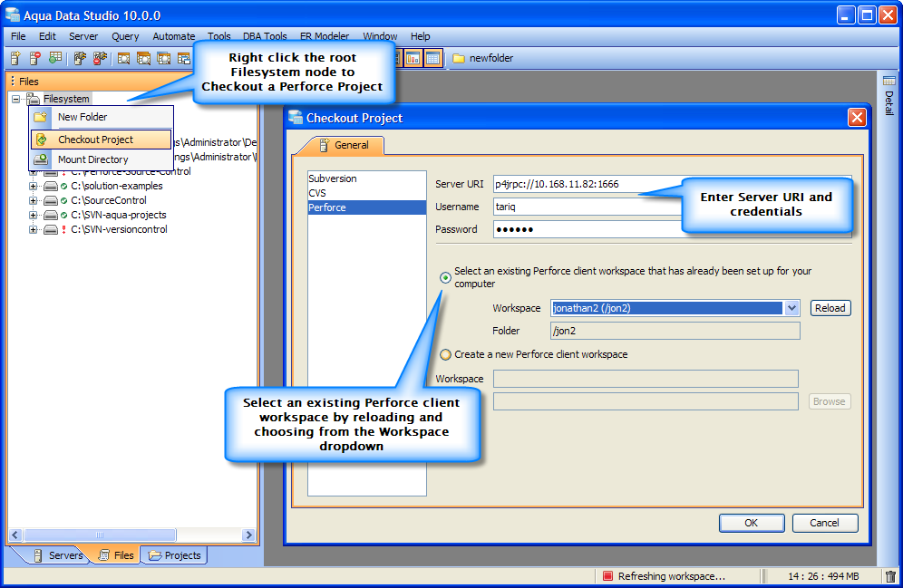Click the Aqua Data Studio title bar icon
Viewport: 903px width, 588px height.
click(x=12, y=14)
